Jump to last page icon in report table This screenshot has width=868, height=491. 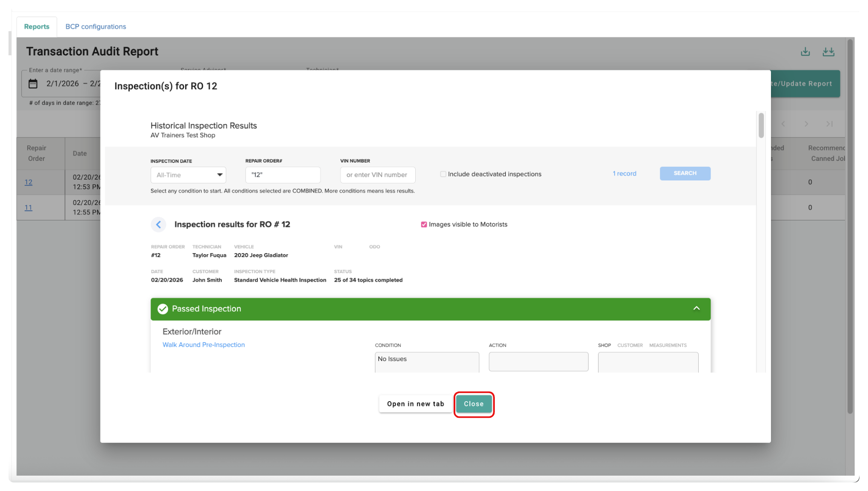click(829, 124)
